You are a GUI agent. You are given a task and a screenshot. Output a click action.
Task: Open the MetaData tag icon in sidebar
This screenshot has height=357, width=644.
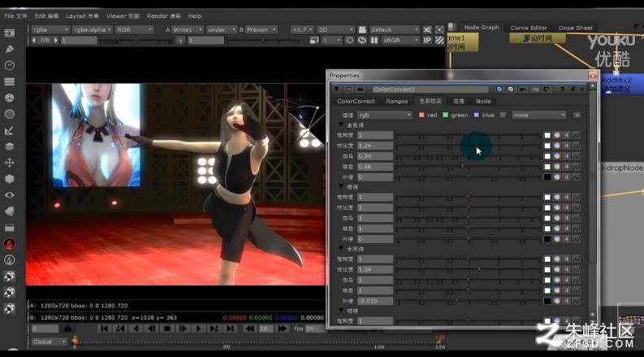10,211
